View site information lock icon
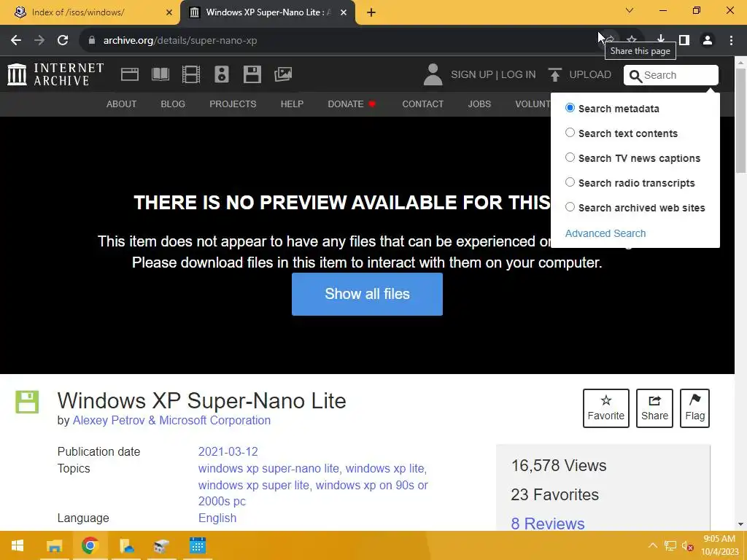 pos(92,41)
